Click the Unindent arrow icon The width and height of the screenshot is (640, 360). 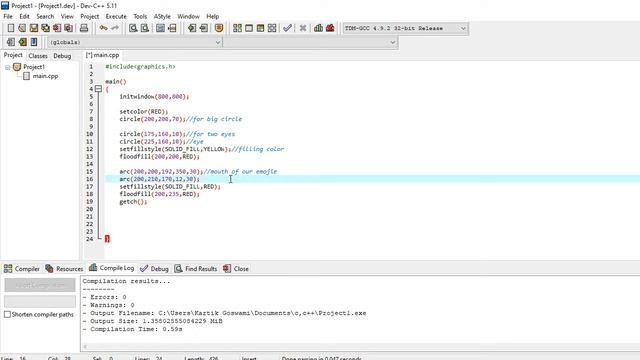tap(203, 28)
